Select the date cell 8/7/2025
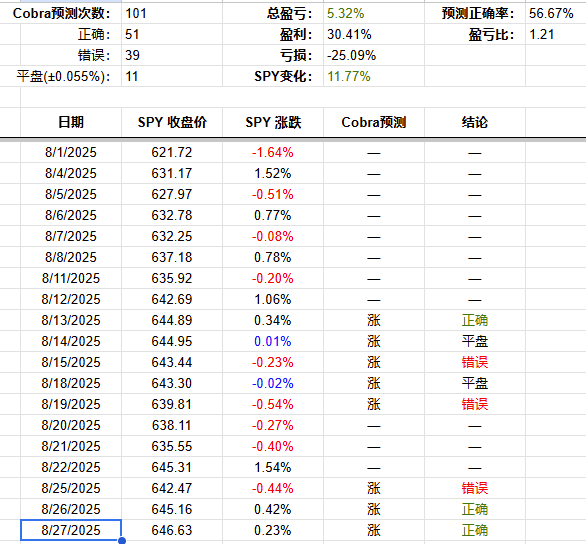Image resolution: width=586 pixels, height=544 pixels. (71, 236)
